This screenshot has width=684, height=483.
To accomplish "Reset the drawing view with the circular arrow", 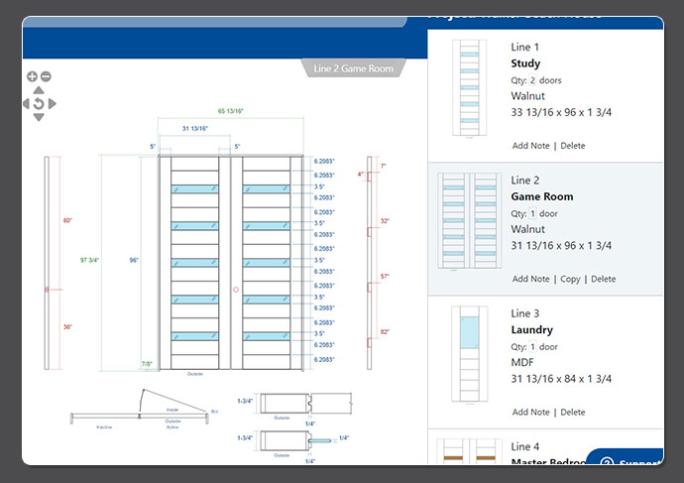I will (39, 103).
